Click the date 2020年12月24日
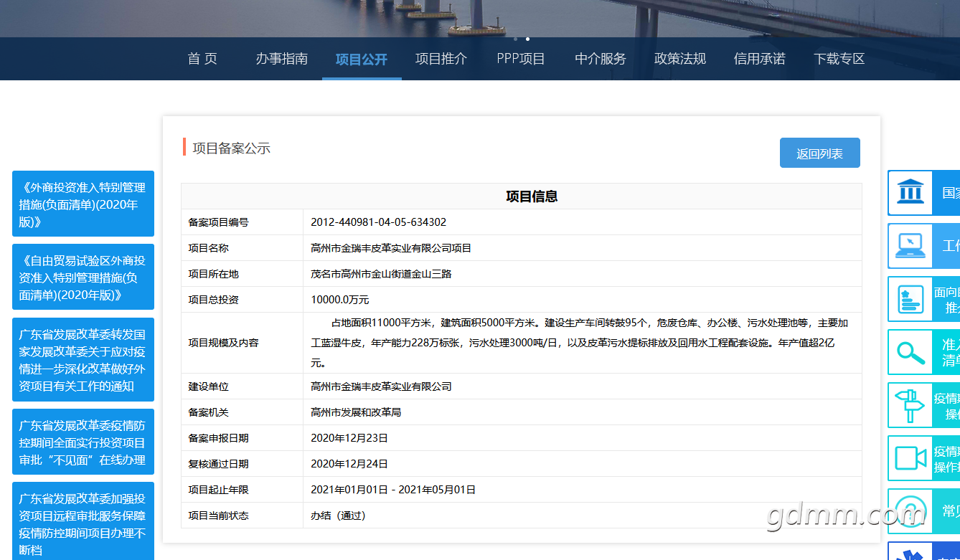Viewport: 960px width, 560px height. click(349, 464)
